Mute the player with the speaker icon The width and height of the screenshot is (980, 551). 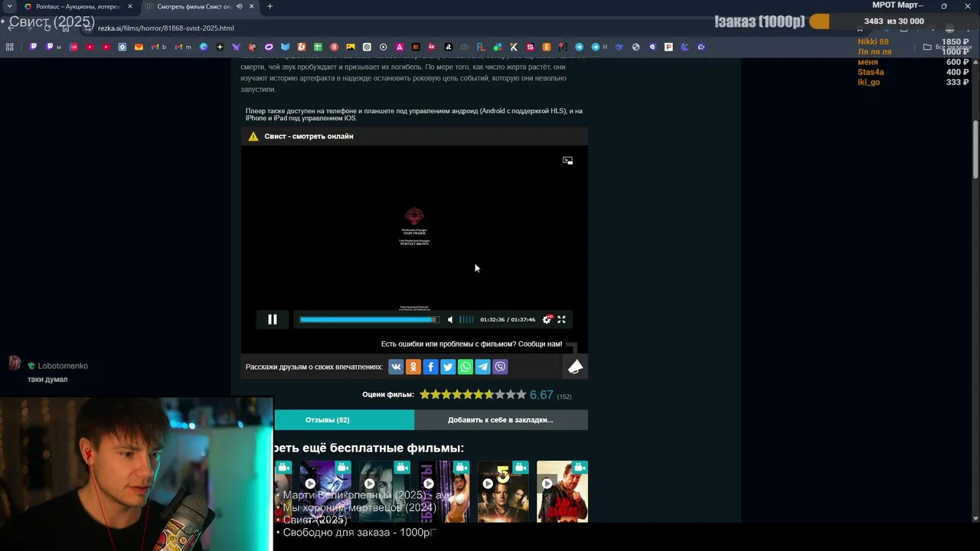coord(450,320)
